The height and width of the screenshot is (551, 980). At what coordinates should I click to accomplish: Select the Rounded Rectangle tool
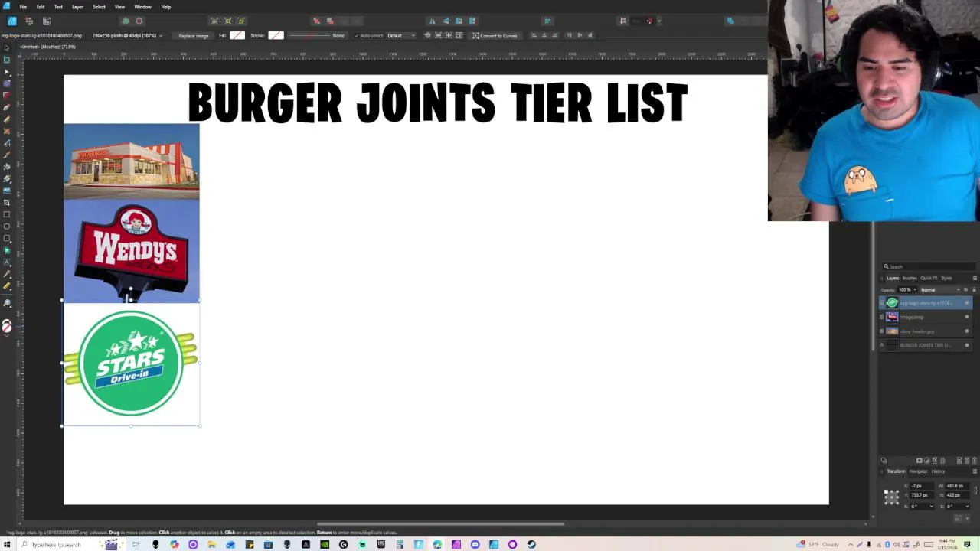(7, 238)
